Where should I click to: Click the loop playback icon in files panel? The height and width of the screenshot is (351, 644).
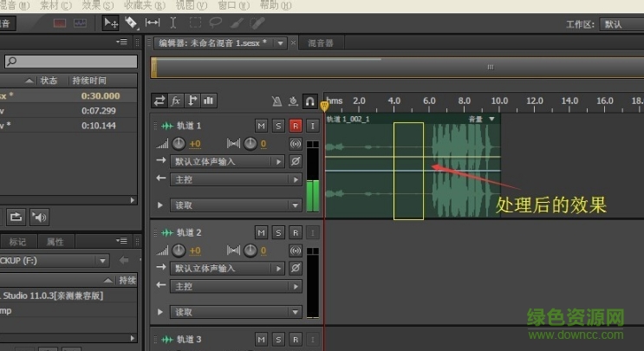point(16,216)
